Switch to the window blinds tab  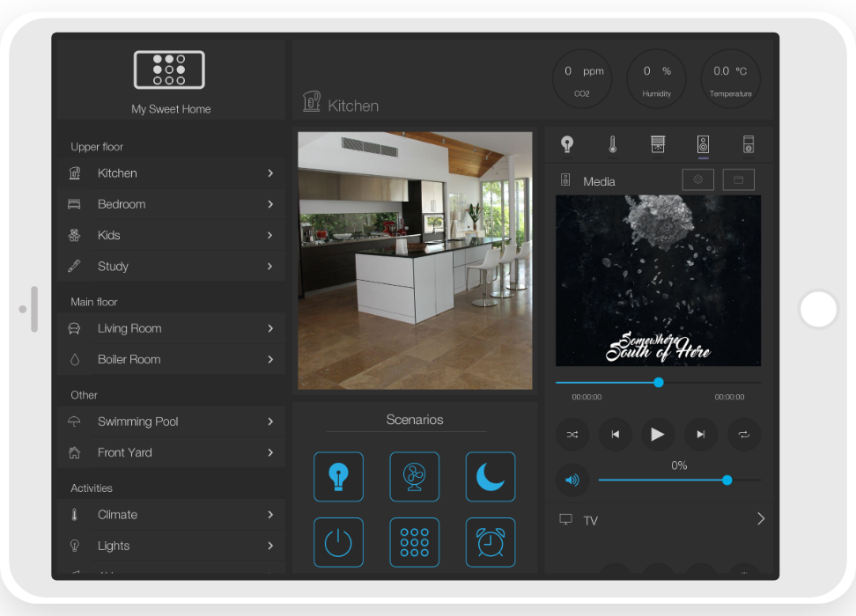click(x=657, y=144)
